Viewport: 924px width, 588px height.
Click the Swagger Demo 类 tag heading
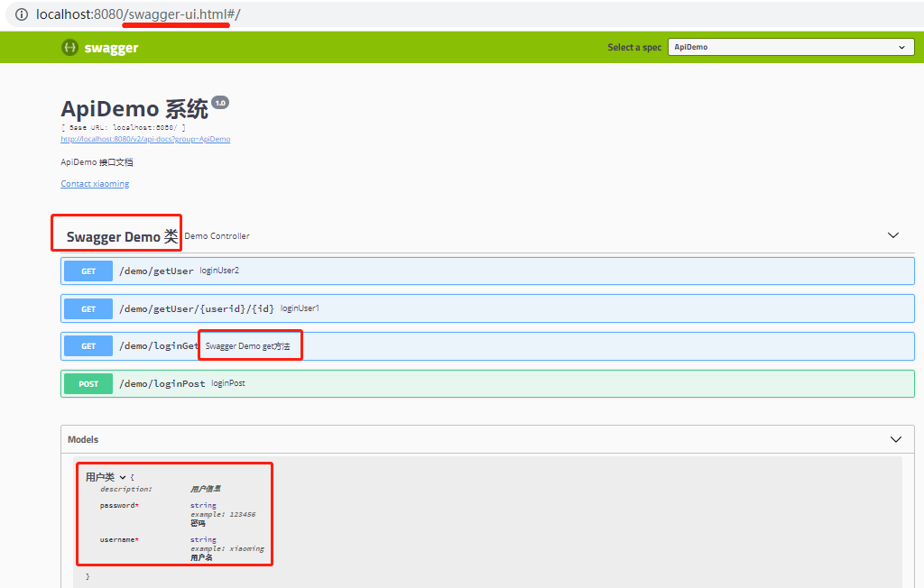pos(122,236)
